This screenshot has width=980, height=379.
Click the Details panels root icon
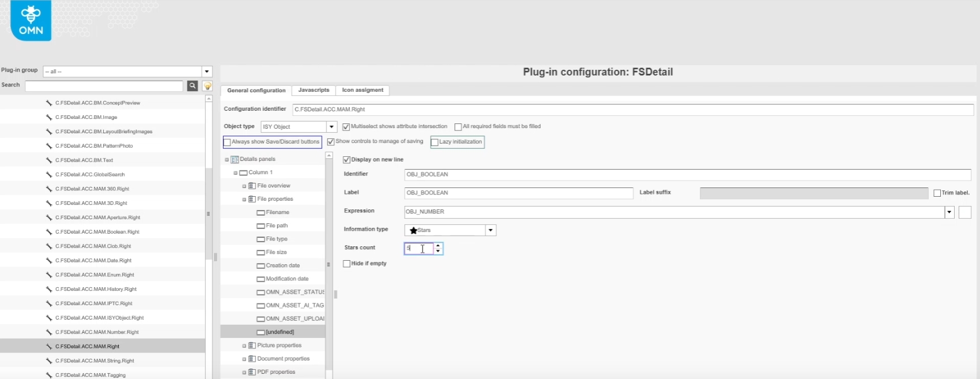(235, 159)
